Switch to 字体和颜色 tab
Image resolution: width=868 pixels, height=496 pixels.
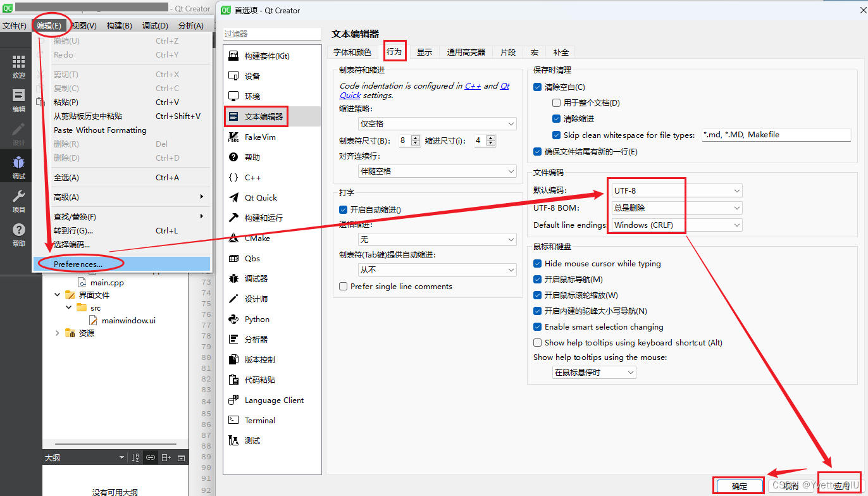pos(352,52)
